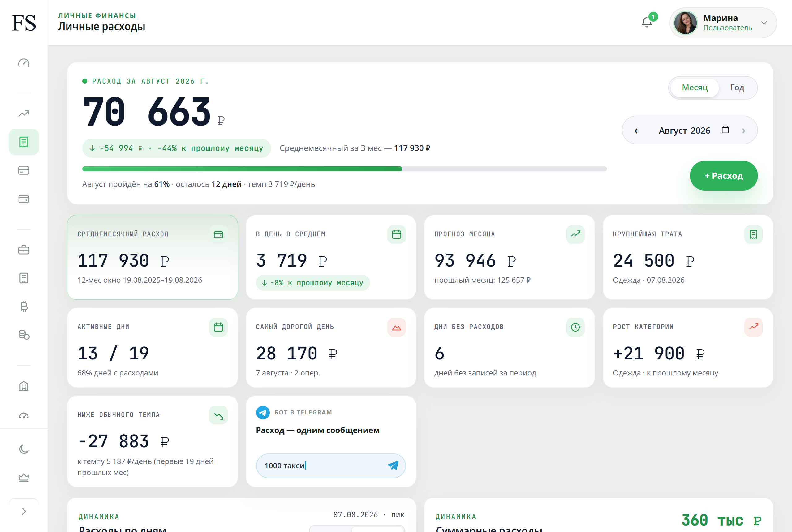The height and width of the screenshot is (532, 792).
Task: Click the crown premium icon in sidebar
Action: pyautogui.click(x=24, y=477)
